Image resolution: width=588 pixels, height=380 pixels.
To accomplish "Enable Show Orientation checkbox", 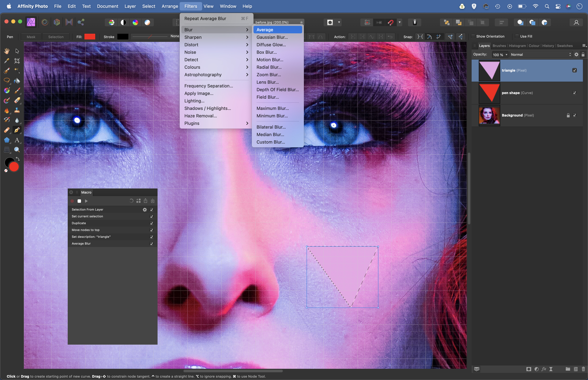I will tap(473, 36).
